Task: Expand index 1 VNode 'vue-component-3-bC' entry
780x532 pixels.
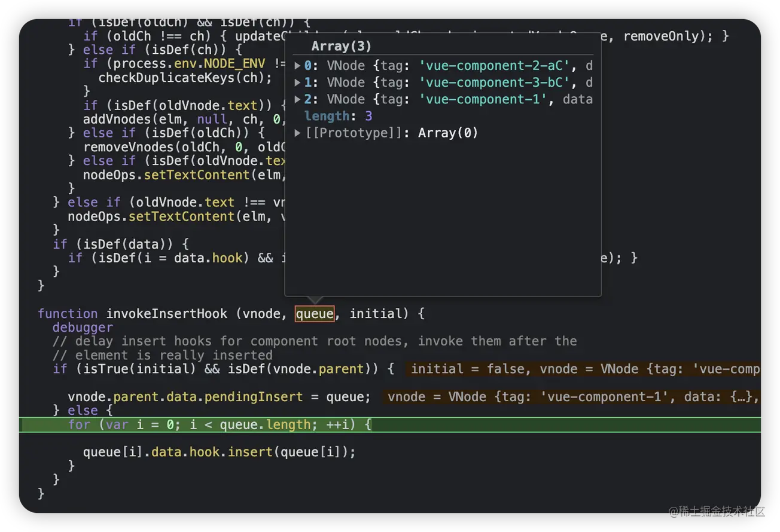Action: pos(298,82)
